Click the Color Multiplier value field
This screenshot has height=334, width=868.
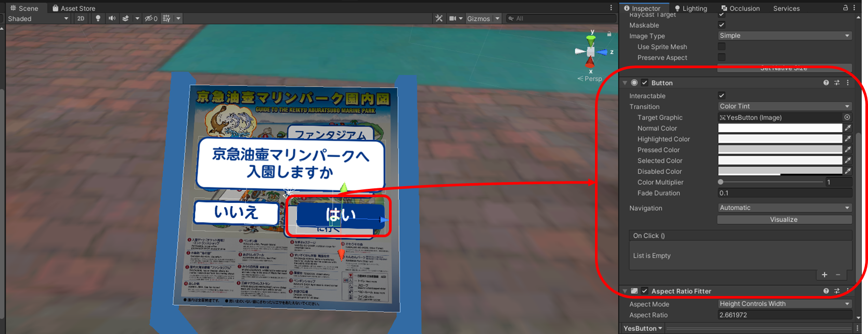(838, 182)
